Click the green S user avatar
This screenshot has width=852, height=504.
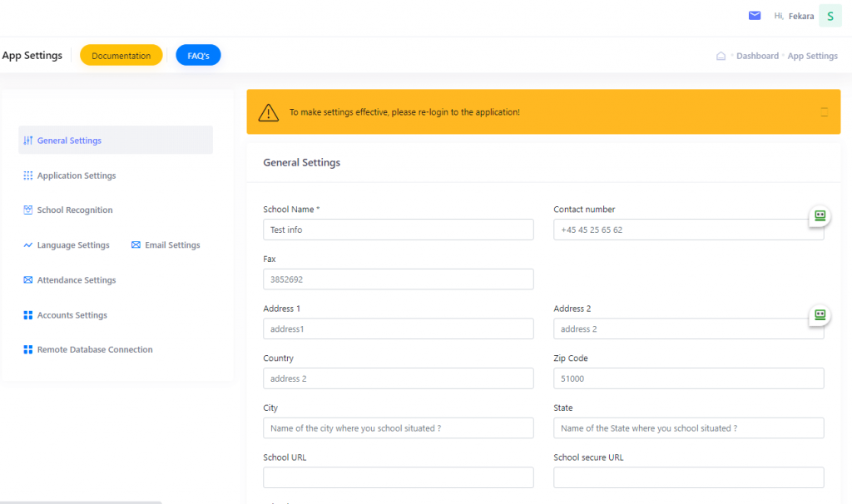pyautogui.click(x=830, y=16)
